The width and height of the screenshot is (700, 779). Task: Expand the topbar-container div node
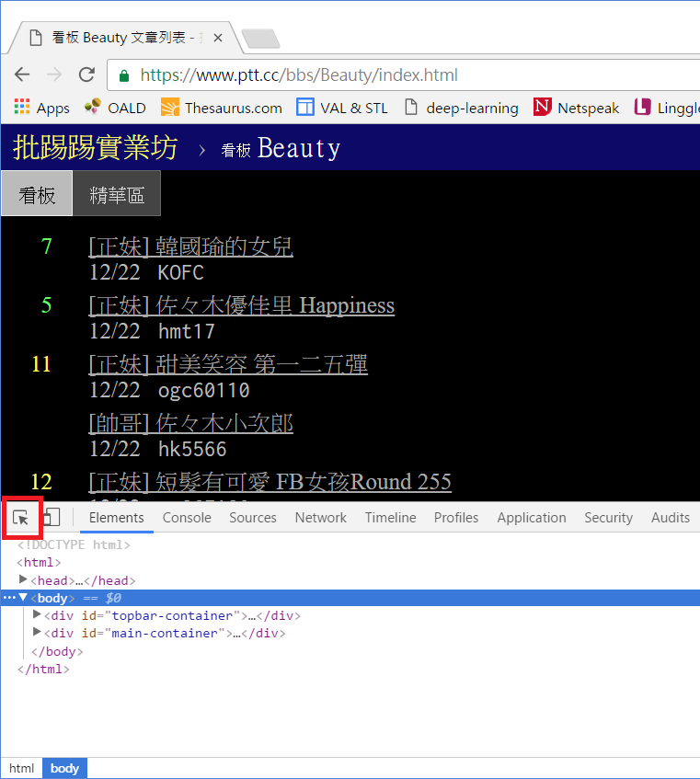tap(36, 614)
